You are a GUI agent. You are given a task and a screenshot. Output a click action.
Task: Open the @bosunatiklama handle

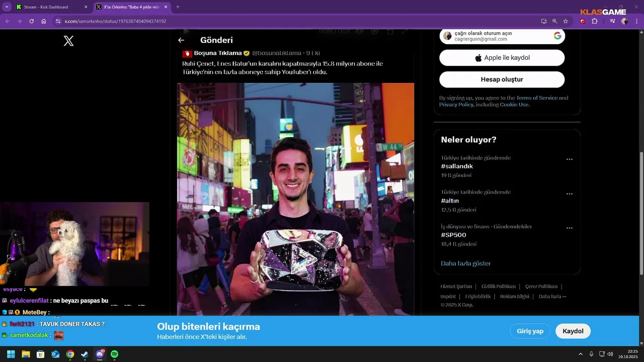pos(277,53)
